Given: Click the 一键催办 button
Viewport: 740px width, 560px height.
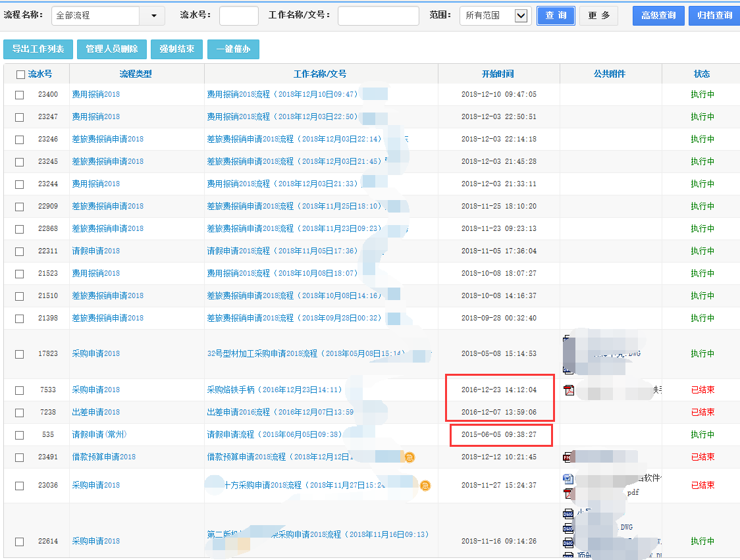Looking at the screenshot, I should [x=233, y=49].
